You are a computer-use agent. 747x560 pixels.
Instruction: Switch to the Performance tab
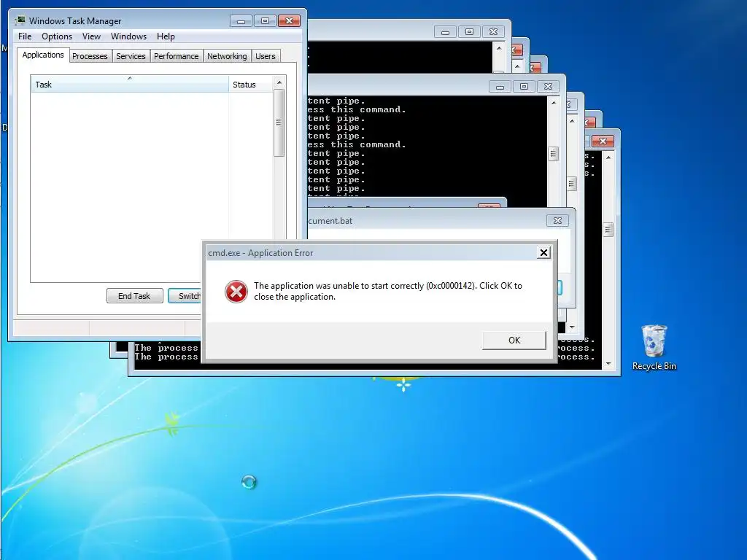pos(177,56)
